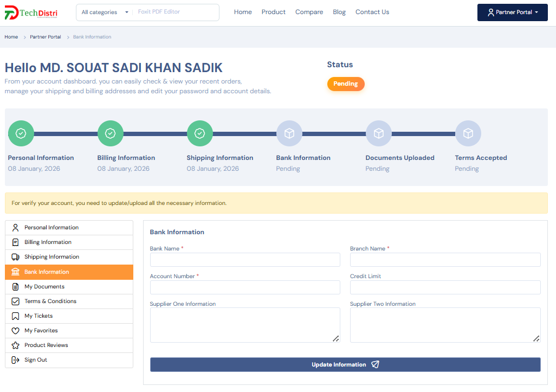This screenshot has height=392, width=556.
Task: Click the orange Pending status badge
Action: (346, 84)
